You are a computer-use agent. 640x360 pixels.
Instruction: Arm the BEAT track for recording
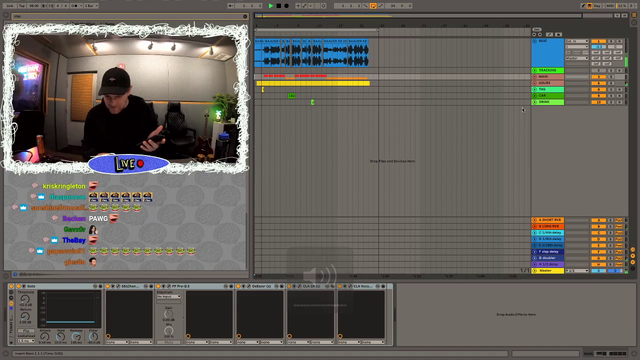pos(619,41)
